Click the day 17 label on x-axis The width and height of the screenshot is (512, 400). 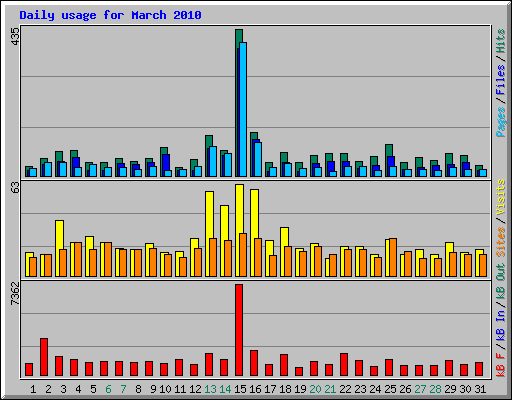click(x=270, y=389)
